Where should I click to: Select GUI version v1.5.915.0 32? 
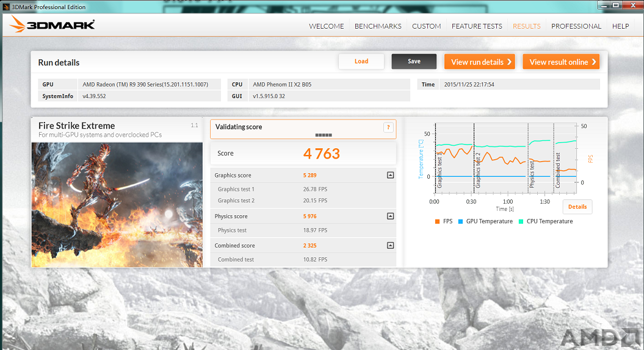tap(269, 96)
